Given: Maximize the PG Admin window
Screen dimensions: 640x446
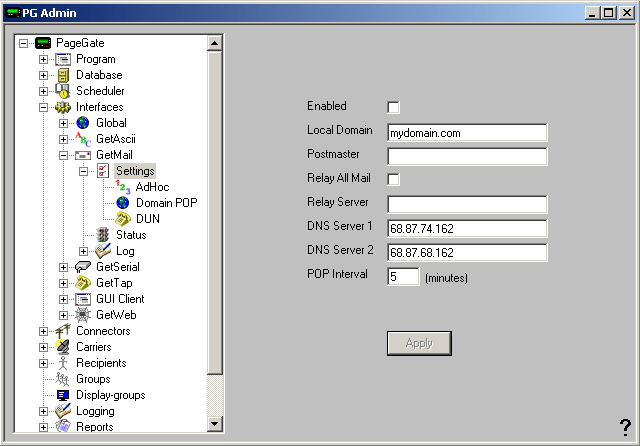Looking at the screenshot, I should [x=608, y=13].
